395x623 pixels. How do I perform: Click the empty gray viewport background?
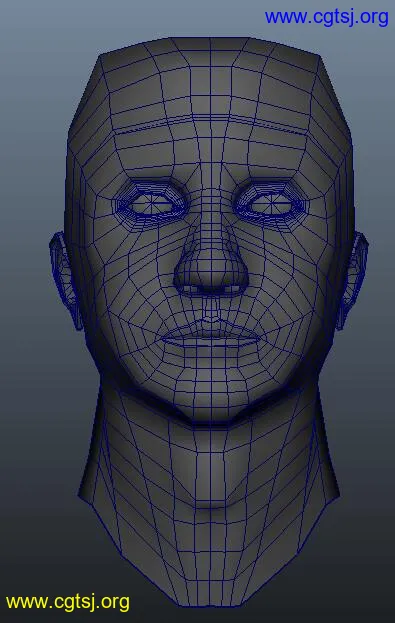tap(32, 119)
